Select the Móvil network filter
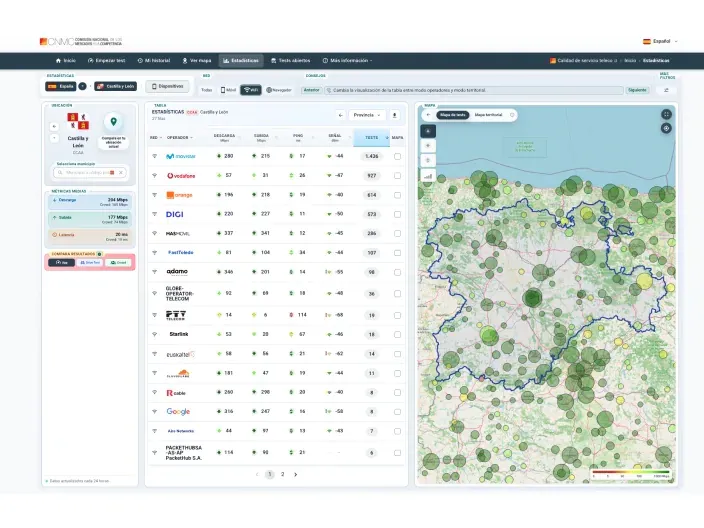Image resolution: width=704 pixels, height=528 pixels. (228, 90)
